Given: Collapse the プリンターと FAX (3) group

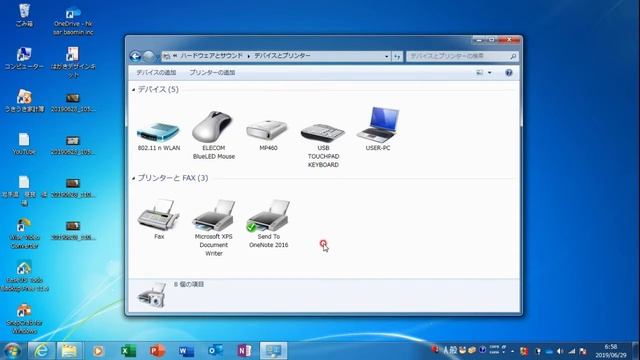Looking at the screenshot, I should tap(133, 178).
